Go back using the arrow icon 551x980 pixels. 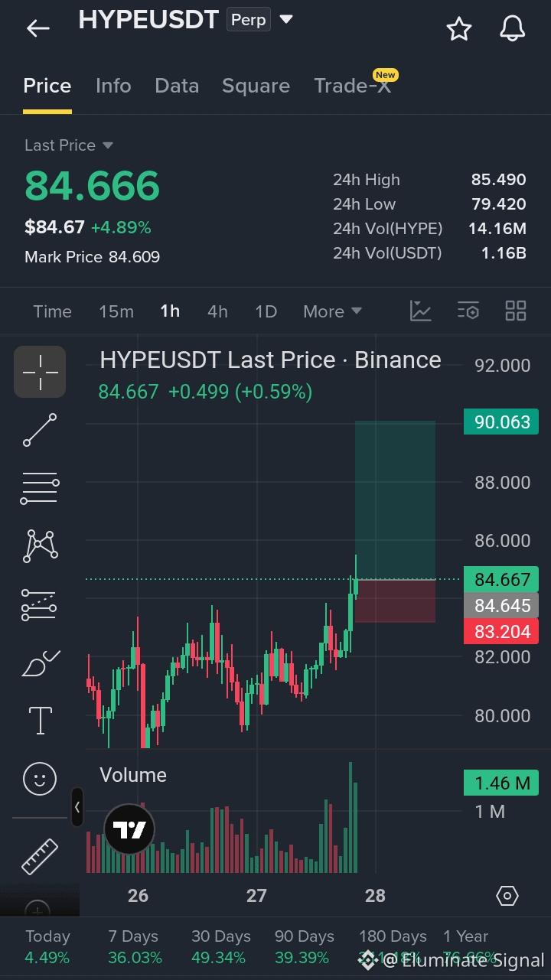37,29
